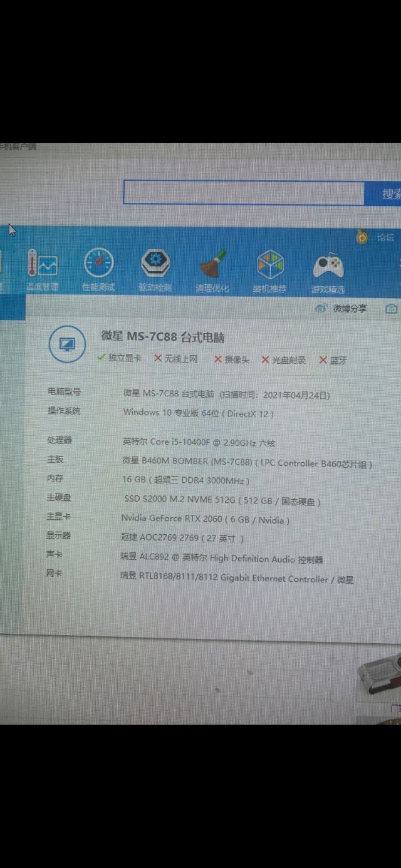Click the 冠捷 AOC2769 monitor text

pyautogui.click(x=182, y=537)
